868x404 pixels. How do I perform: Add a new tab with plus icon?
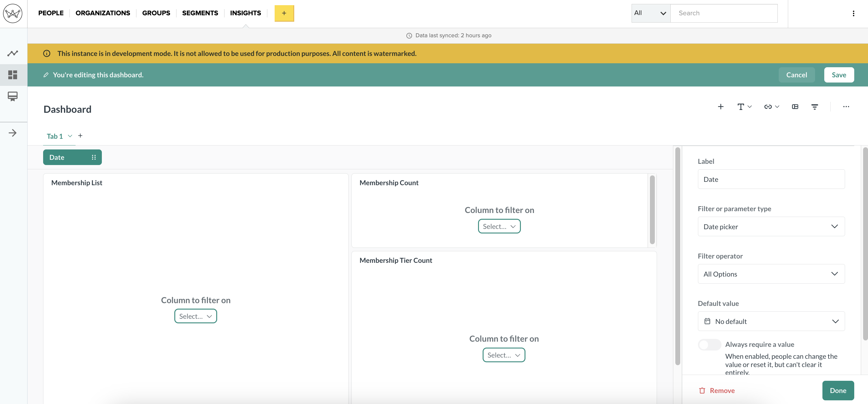tap(80, 135)
